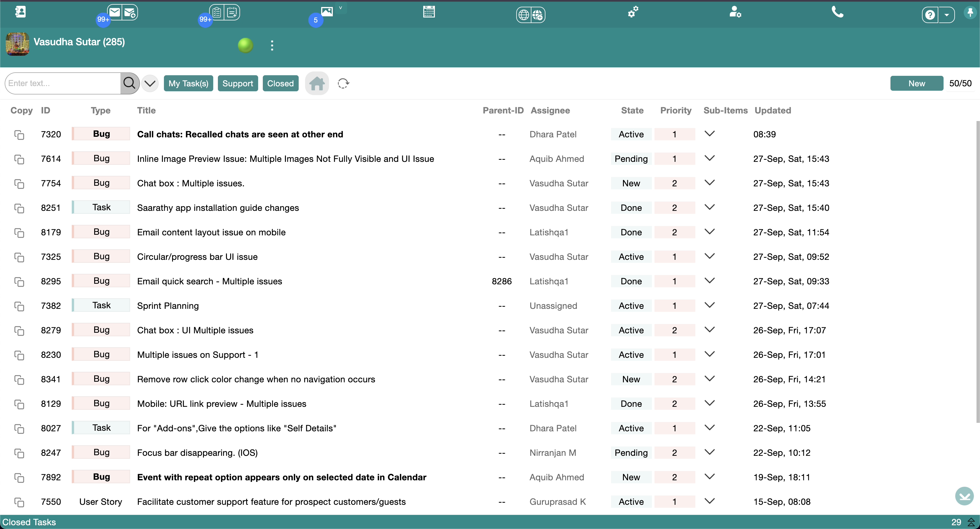Screen dimensions: 980x529
Task: Open the tasks checklist icon
Action: [217, 12]
